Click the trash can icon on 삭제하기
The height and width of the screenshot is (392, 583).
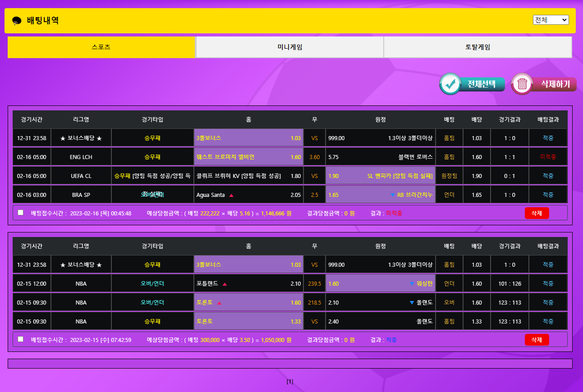(522, 84)
